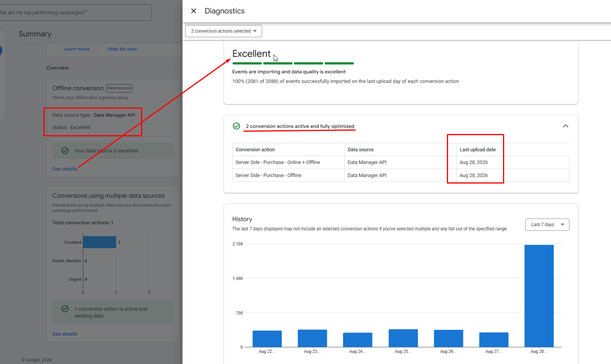The image size is (611, 364).
Task: Click green check icon beside fully optimized
Action: pos(237,126)
